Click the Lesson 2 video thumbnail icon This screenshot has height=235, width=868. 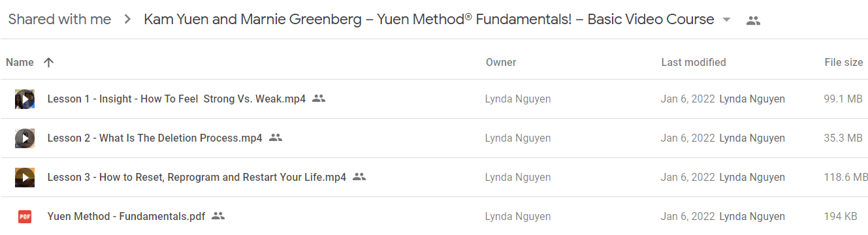[x=25, y=138]
